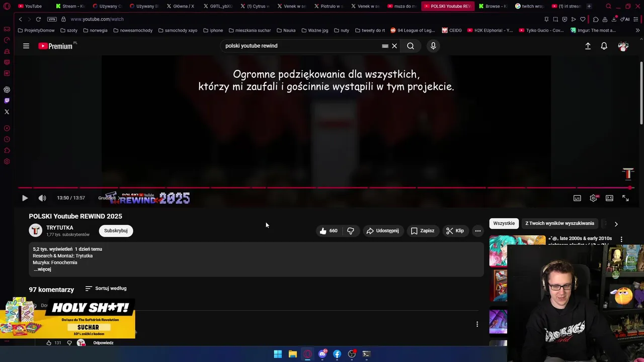Switch to the Stream - Kick browser tab
This screenshot has height=362, width=644.
(69, 6)
